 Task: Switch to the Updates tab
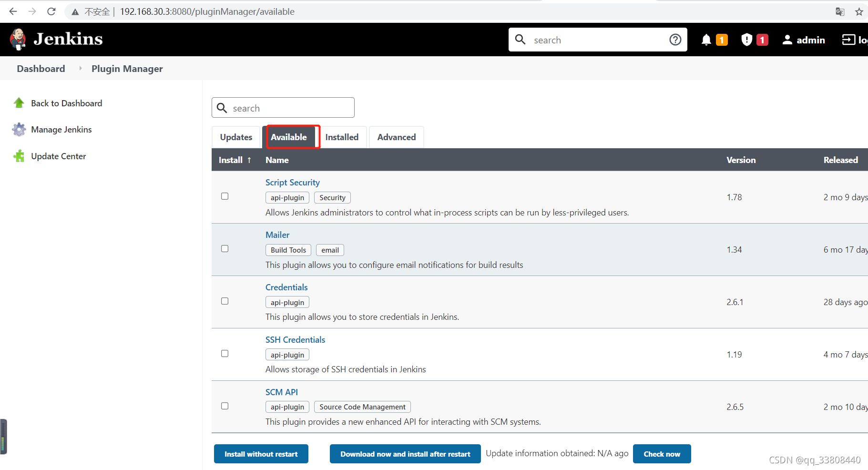pos(236,137)
